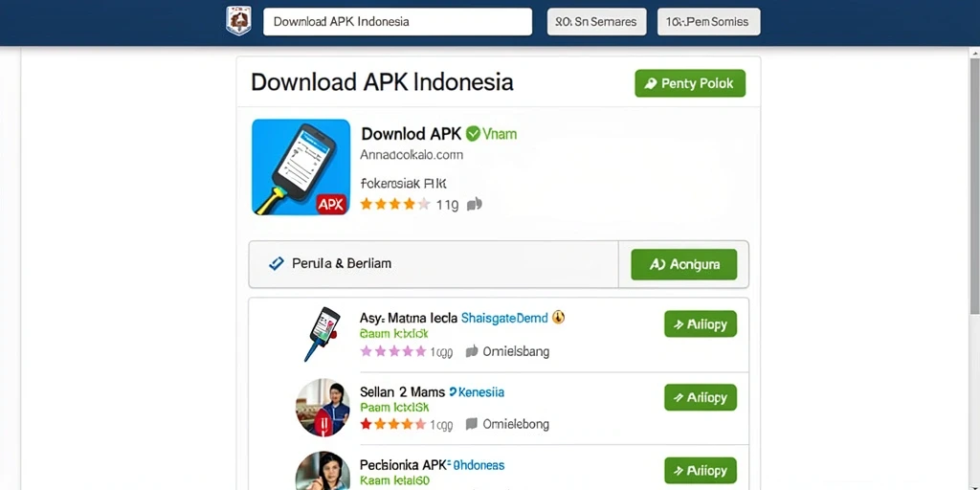
Task: Follow the green 'Vnam' link
Action: (x=500, y=134)
